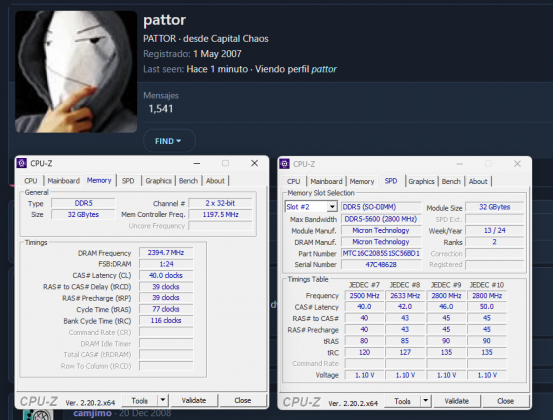Click the CPU-Z icon in right window title bar
Viewport: 553px width, 420px height.
[x=284, y=164]
